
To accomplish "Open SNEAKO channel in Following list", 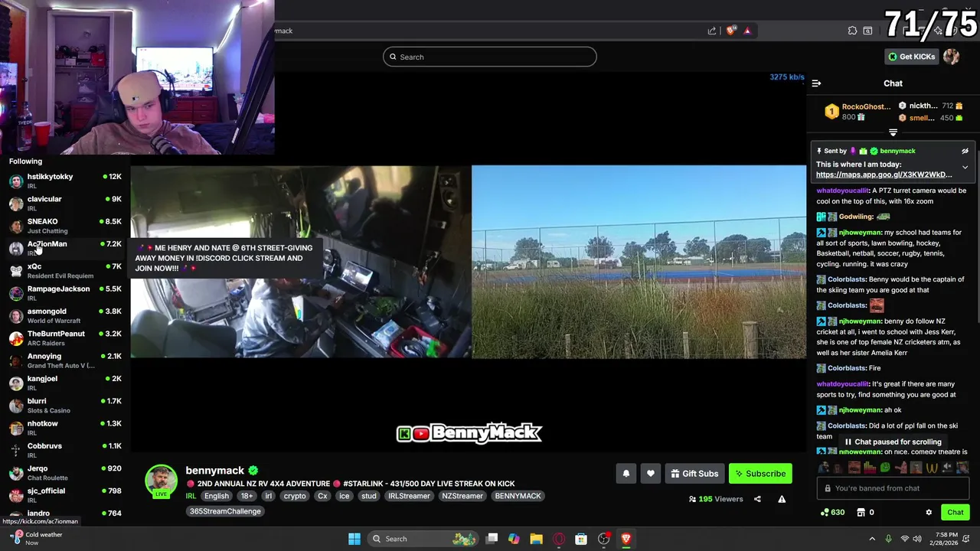I will (x=65, y=226).
